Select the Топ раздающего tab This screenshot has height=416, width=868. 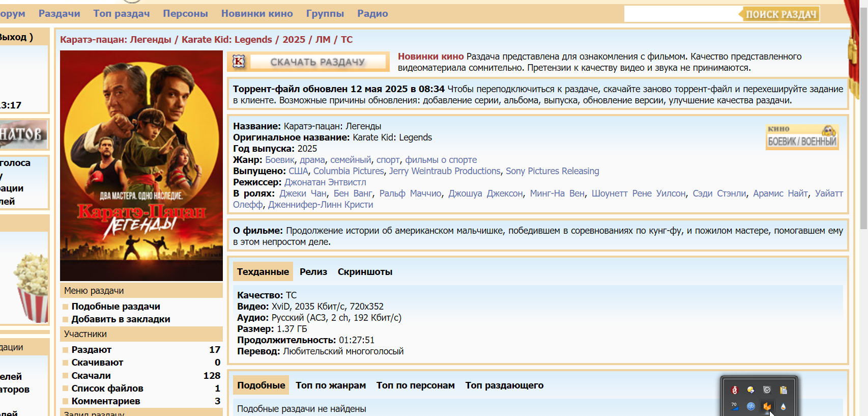coord(504,385)
